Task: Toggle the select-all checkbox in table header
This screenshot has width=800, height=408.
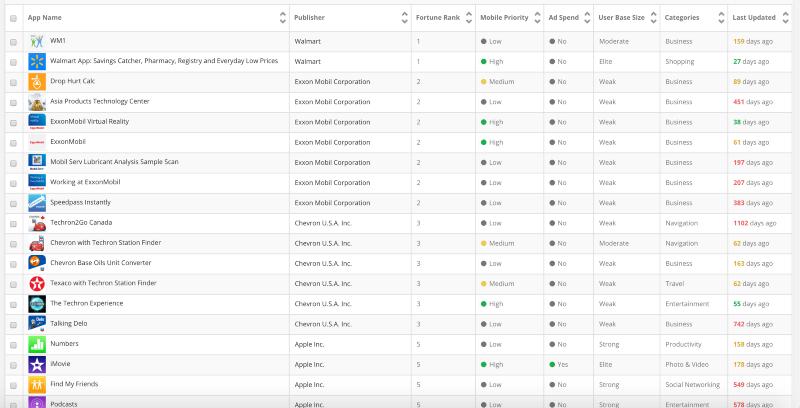Action: coord(13,18)
